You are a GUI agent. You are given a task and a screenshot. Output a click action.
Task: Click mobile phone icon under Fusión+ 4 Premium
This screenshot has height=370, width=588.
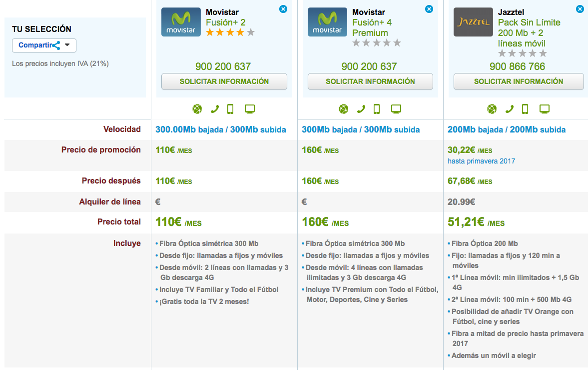click(377, 109)
